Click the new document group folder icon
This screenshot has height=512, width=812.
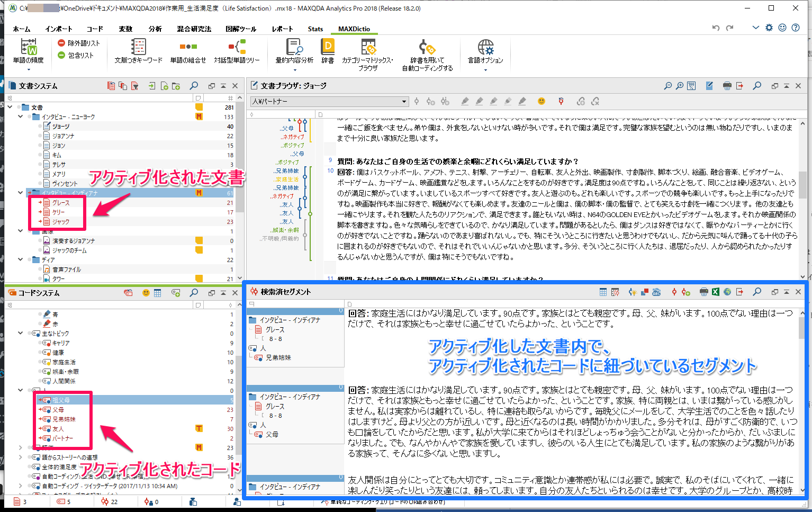[x=176, y=86]
